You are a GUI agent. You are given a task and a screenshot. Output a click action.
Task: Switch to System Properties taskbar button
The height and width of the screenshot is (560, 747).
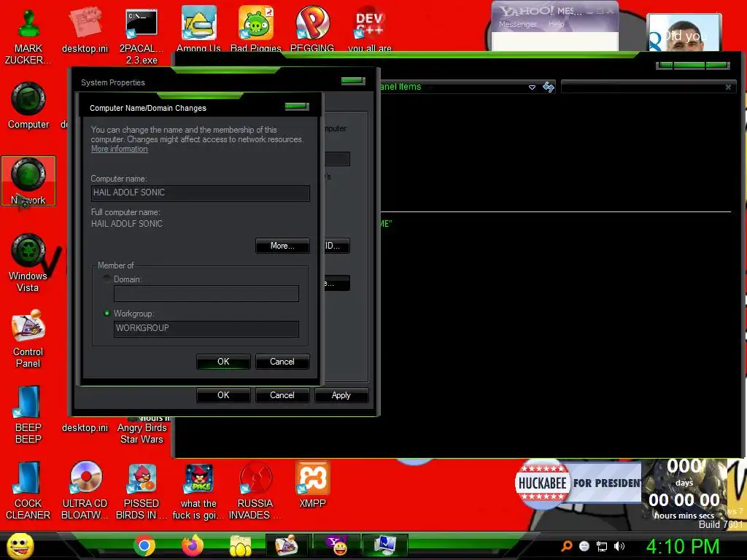pos(385,545)
